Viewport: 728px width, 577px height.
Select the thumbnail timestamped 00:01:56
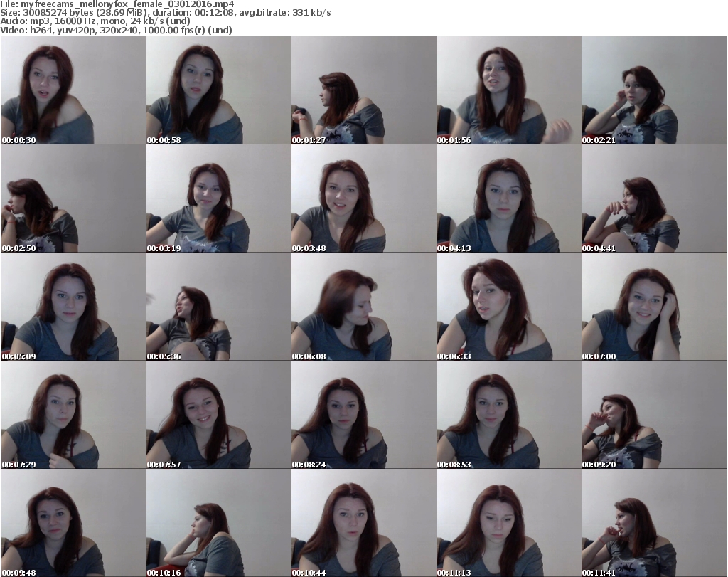click(508, 90)
